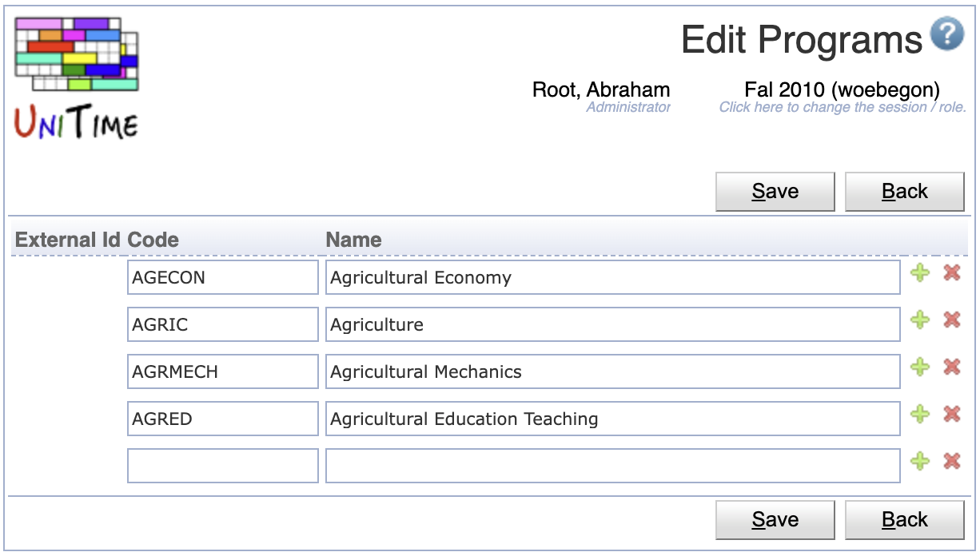Click the empty Name field in last row
Viewport: 980px width, 556px height.
click(x=613, y=466)
